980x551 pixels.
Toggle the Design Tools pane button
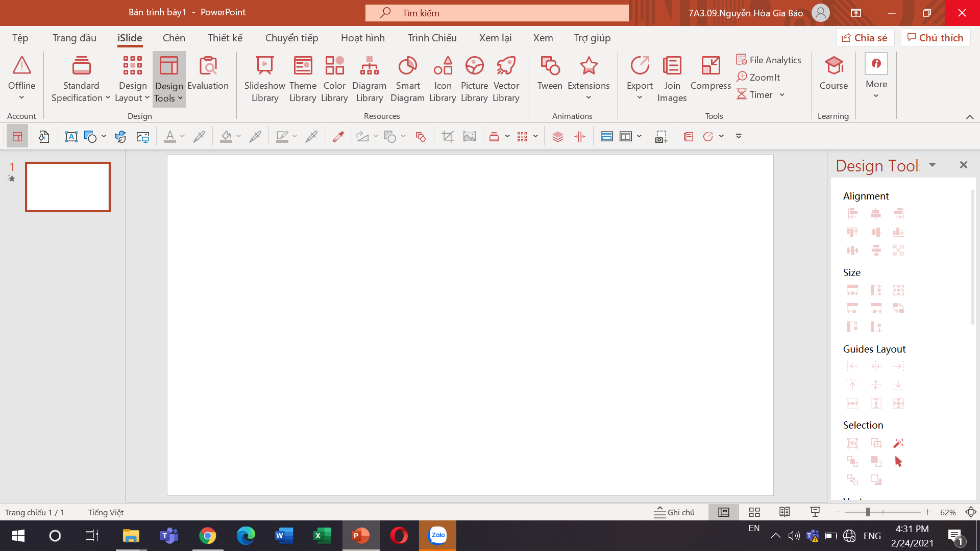click(17, 136)
